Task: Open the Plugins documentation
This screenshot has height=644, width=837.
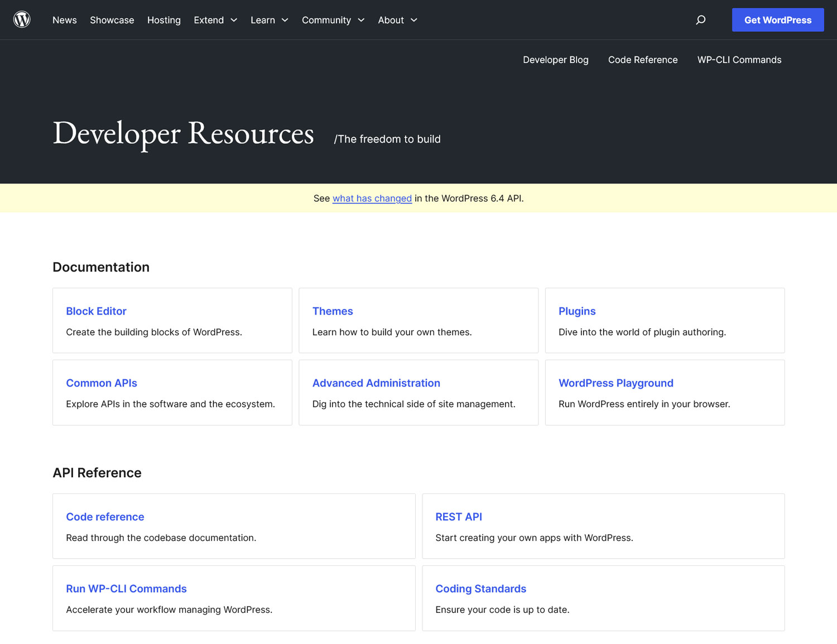Action: coord(577,311)
